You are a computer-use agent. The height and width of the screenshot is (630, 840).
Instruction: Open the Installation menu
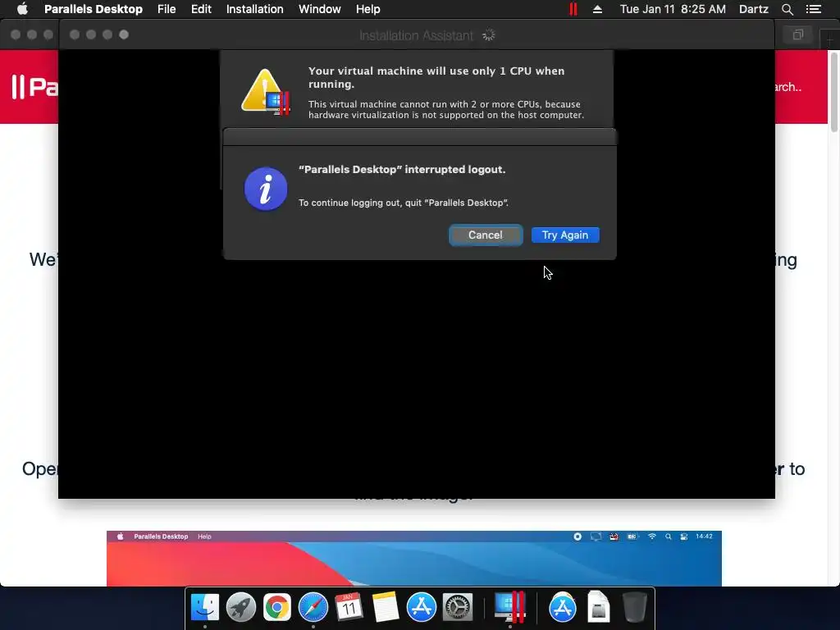pos(254,9)
